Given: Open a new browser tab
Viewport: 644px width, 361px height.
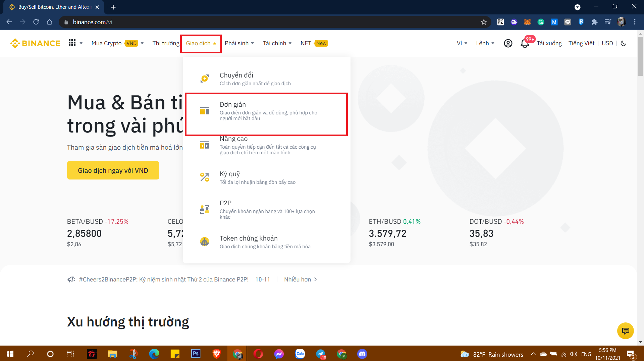Looking at the screenshot, I should point(113,7).
